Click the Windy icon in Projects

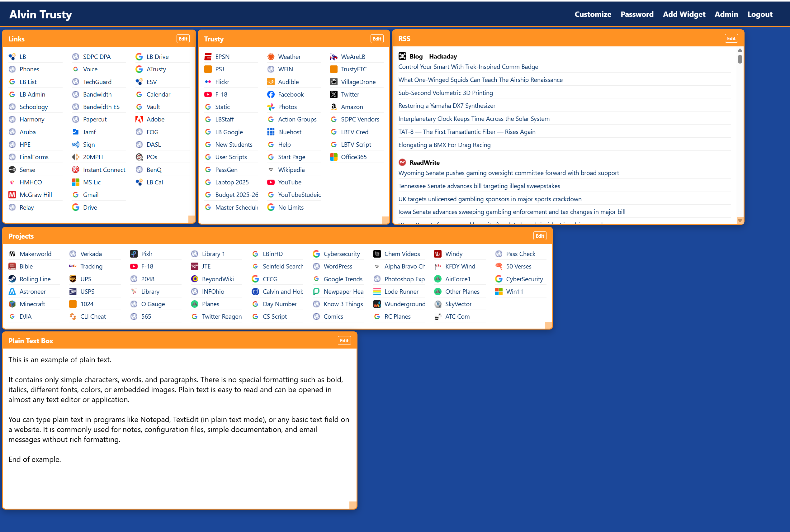click(x=438, y=254)
